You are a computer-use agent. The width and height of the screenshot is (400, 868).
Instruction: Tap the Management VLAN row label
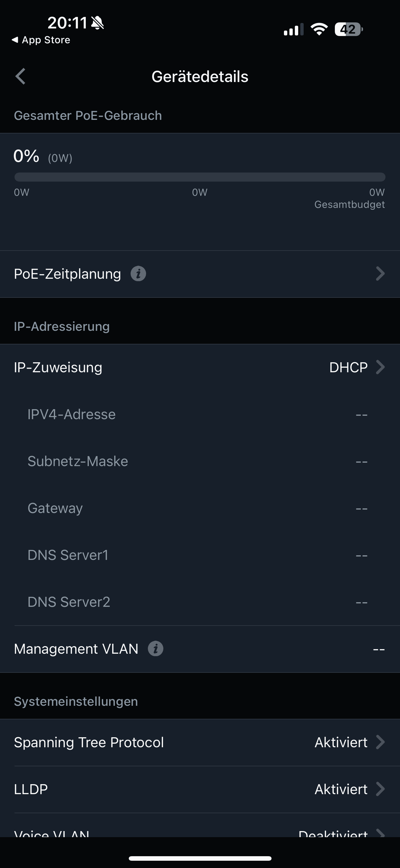[76, 649]
